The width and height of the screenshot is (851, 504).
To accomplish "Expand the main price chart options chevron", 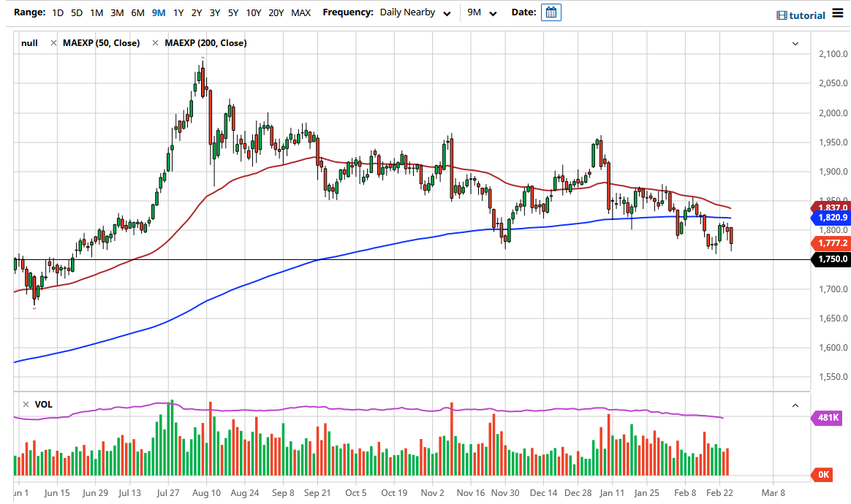I will (x=794, y=43).
